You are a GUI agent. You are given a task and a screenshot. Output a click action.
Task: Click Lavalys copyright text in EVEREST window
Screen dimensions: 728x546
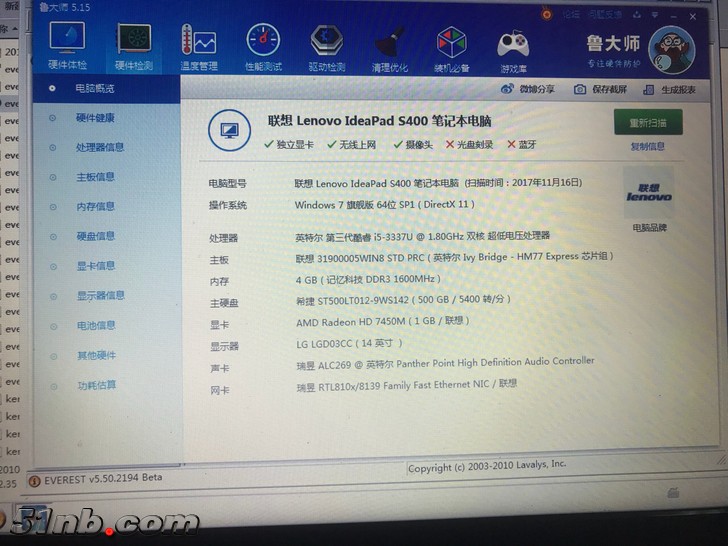coord(487,466)
